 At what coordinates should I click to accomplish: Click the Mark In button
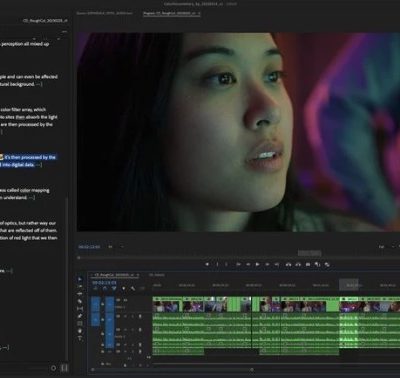(217, 264)
